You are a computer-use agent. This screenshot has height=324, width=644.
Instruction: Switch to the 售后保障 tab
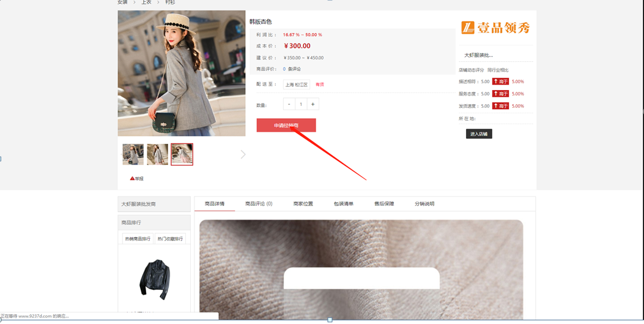coord(384,204)
